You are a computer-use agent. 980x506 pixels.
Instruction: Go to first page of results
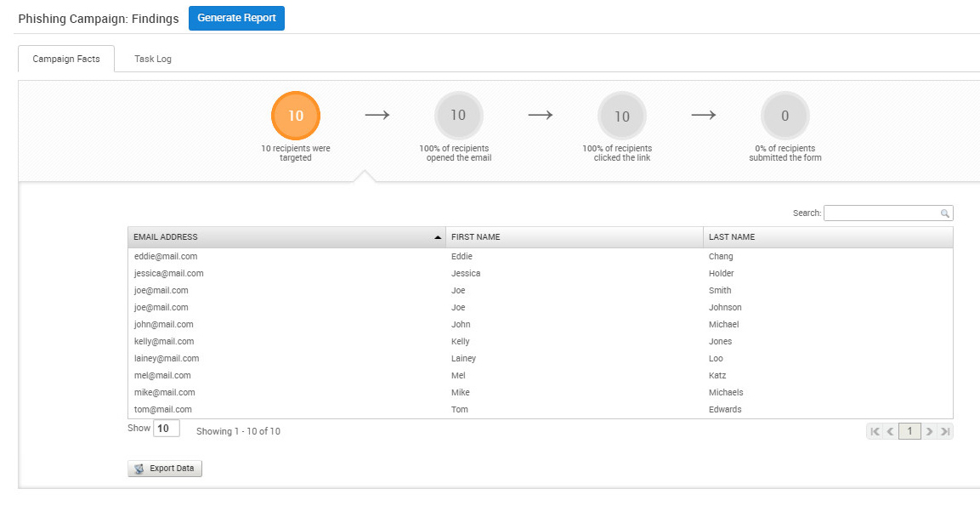[x=875, y=431]
